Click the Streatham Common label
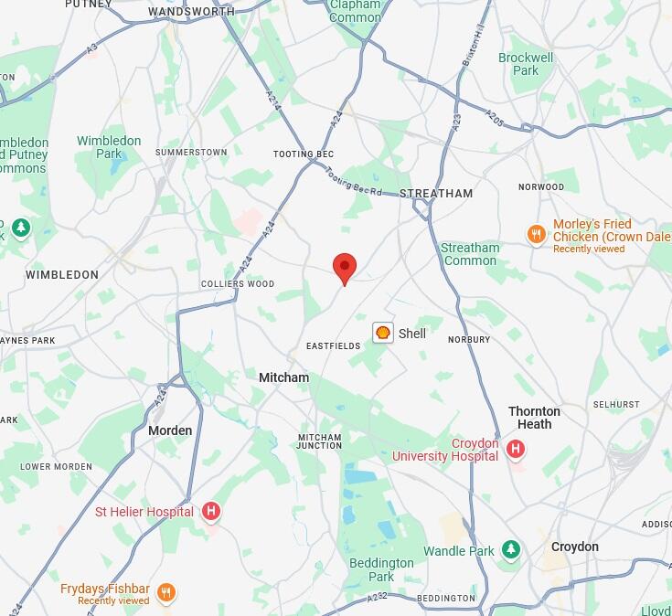 [470, 254]
